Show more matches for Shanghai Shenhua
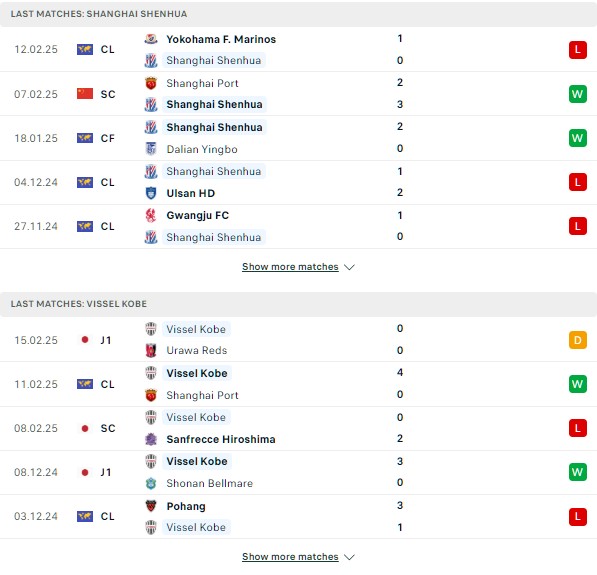This screenshot has height=575, width=597. [x=290, y=267]
